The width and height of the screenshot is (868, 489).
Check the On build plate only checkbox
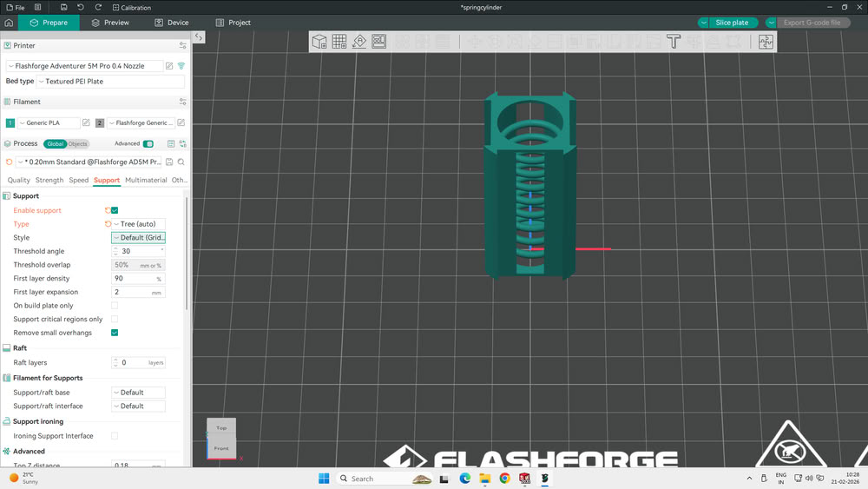pos(115,306)
